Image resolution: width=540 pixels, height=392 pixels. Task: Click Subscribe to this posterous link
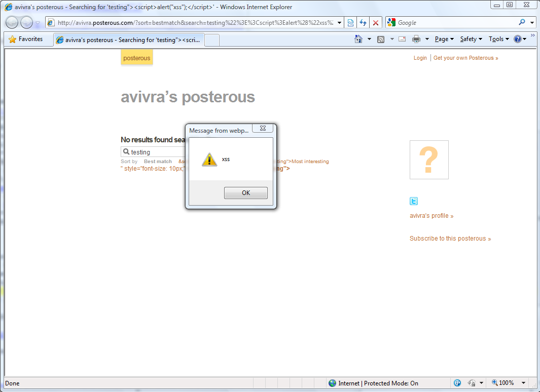click(x=450, y=239)
